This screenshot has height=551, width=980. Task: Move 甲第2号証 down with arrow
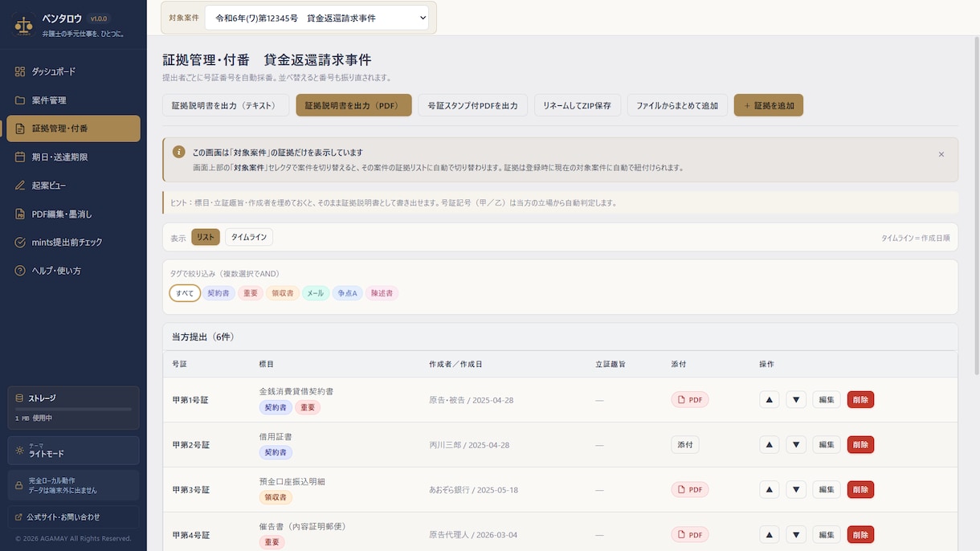pos(796,444)
